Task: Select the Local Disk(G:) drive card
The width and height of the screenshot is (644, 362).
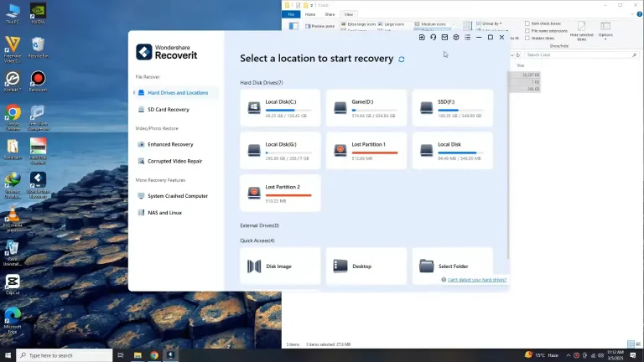Action: pyautogui.click(x=281, y=151)
